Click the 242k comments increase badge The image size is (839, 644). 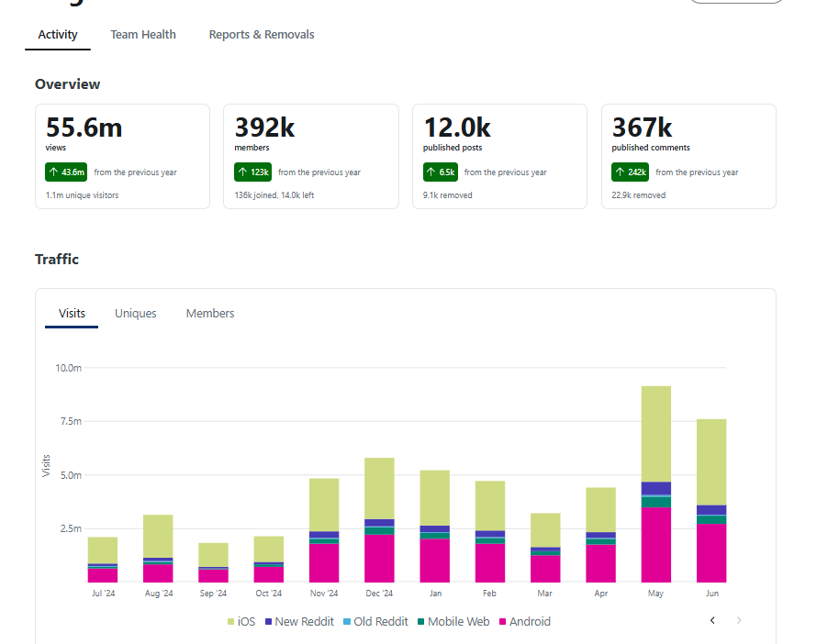coord(631,172)
